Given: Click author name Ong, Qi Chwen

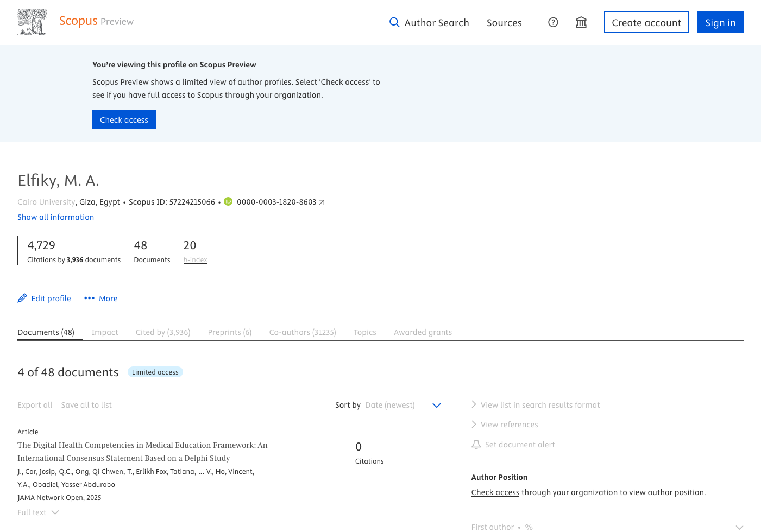Looking at the screenshot, I should coord(100,472).
